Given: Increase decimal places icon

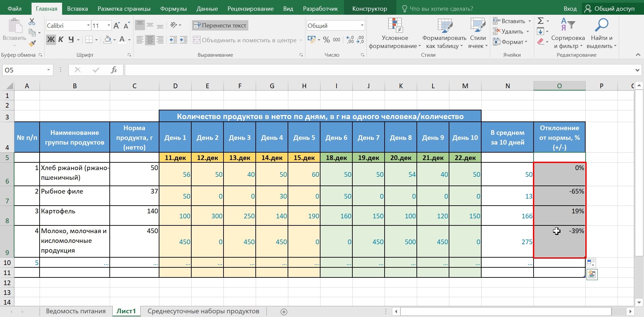Looking at the screenshot, I should (350, 40).
